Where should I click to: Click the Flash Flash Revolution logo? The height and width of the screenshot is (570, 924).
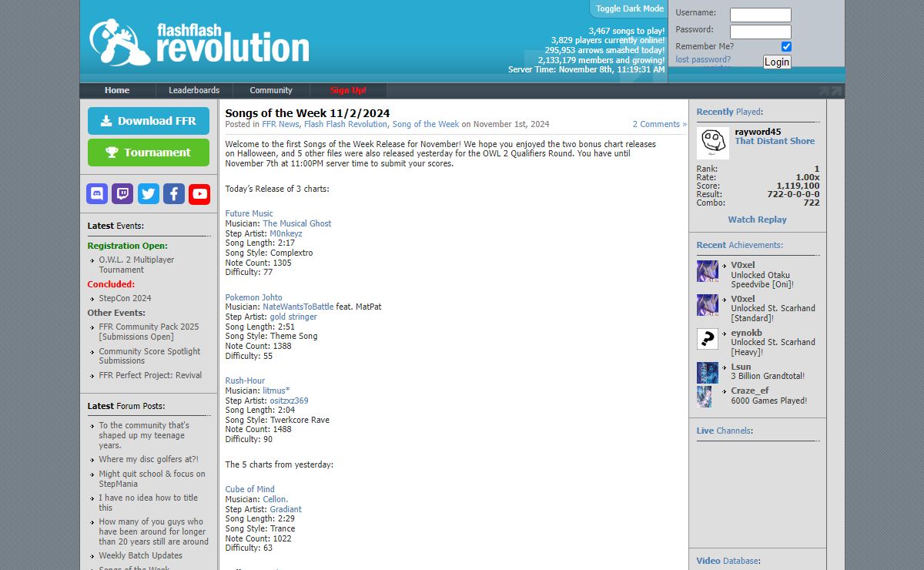(199, 42)
